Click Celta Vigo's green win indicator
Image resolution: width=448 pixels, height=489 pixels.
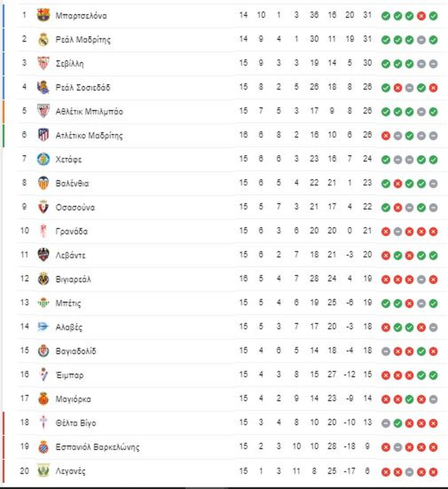coord(397,423)
